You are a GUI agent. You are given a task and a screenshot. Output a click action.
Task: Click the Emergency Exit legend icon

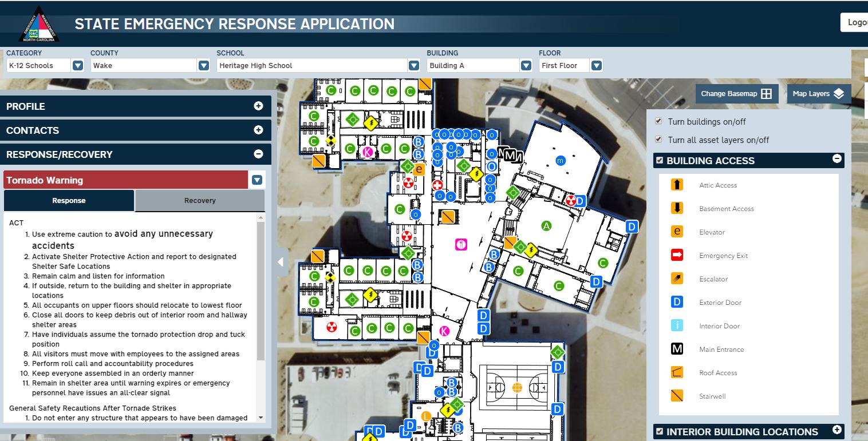677,255
